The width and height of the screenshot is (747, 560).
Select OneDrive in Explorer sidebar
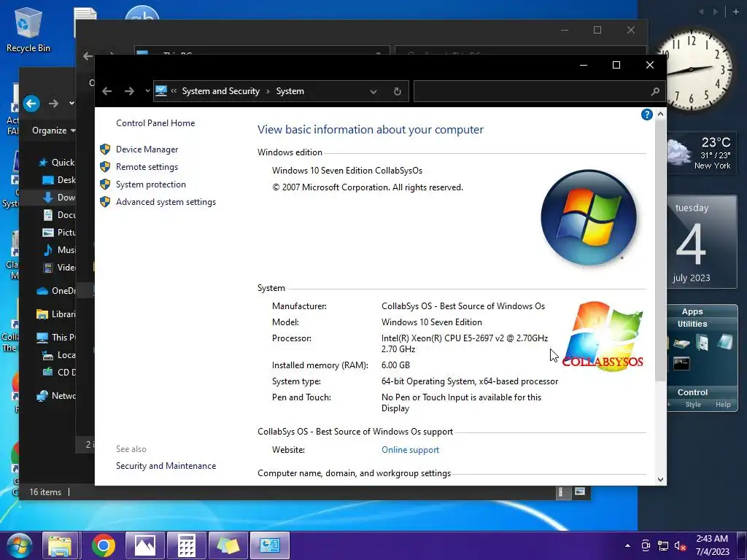click(56, 291)
